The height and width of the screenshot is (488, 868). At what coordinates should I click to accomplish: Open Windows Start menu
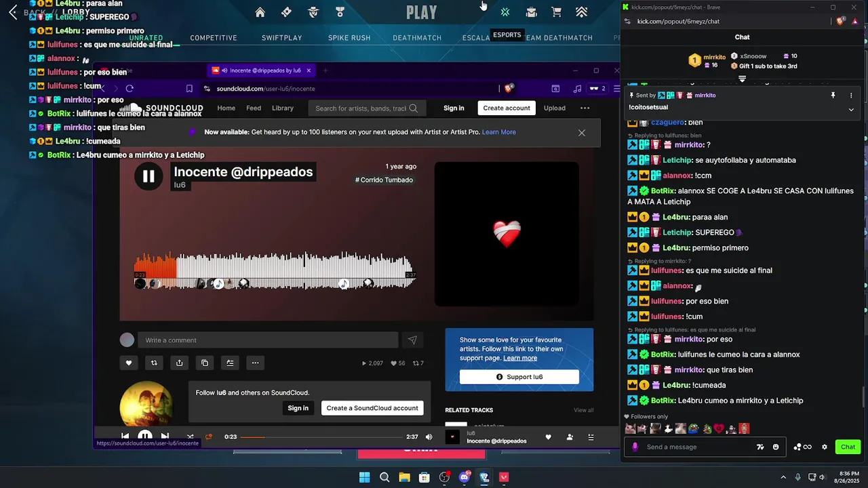pyautogui.click(x=364, y=477)
